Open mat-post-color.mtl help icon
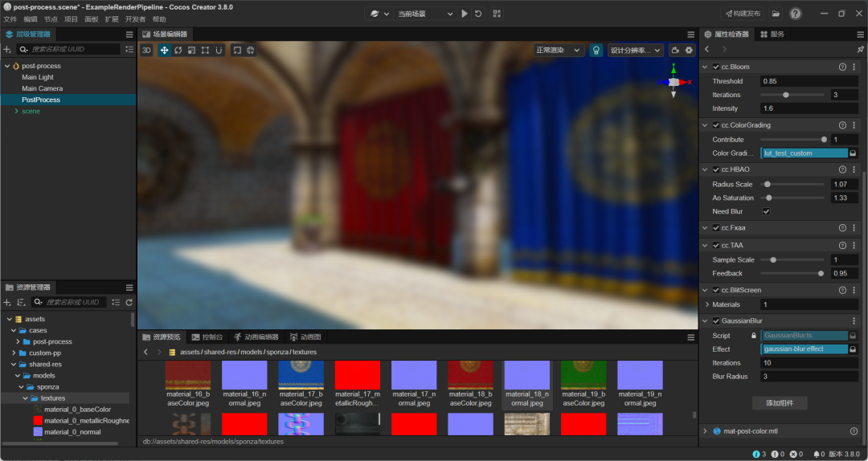The height and width of the screenshot is (461, 868). (854, 431)
